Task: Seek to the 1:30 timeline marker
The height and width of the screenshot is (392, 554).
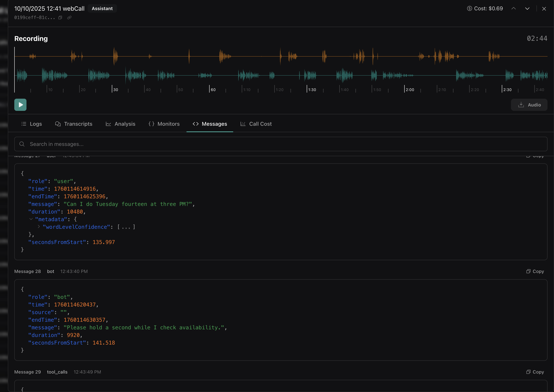Action: (307, 89)
